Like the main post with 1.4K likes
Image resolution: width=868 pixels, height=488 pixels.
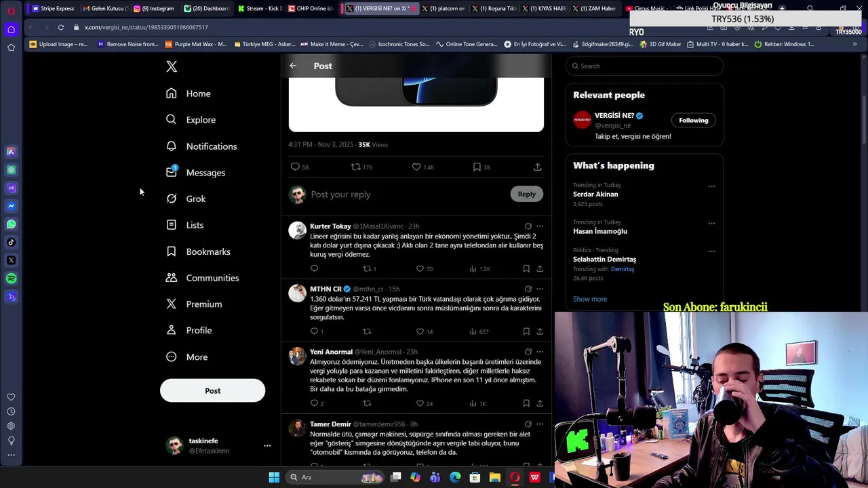tap(423, 167)
